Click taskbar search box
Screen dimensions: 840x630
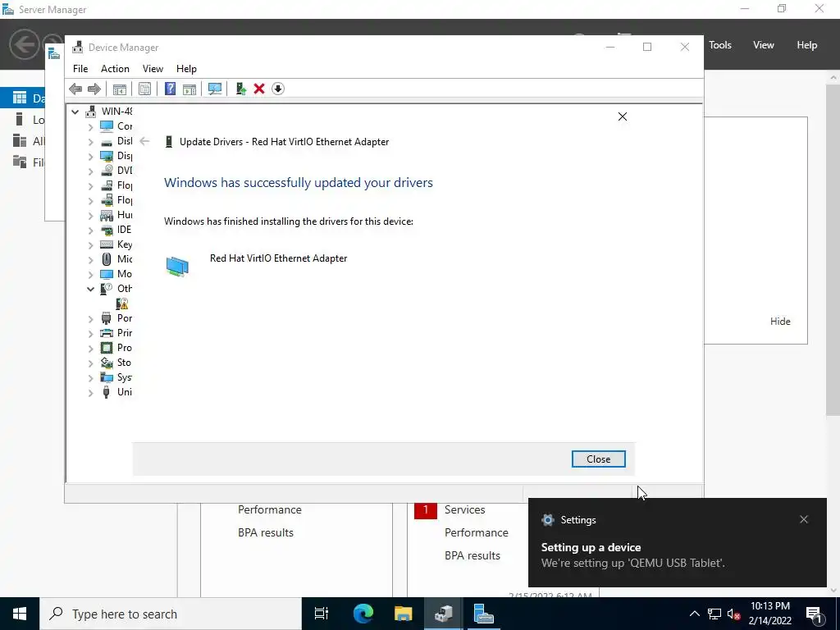point(171,614)
